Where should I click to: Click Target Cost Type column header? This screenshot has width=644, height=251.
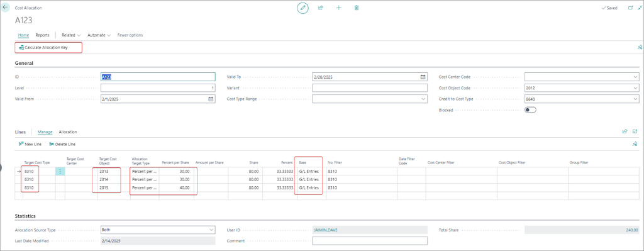(37, 163)
